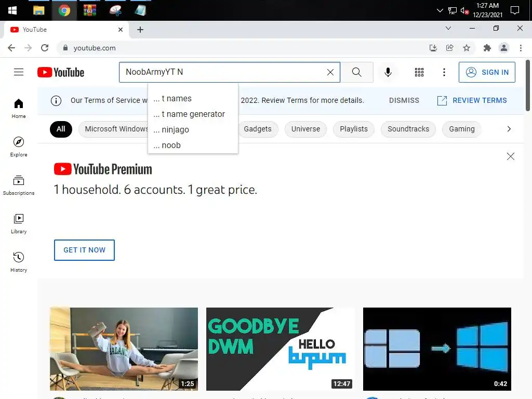Image resolution: width=532 pixels, height=399 pixels.
Task: Open Subscriptions in sidebar
Action: click(x=19, y=185)
